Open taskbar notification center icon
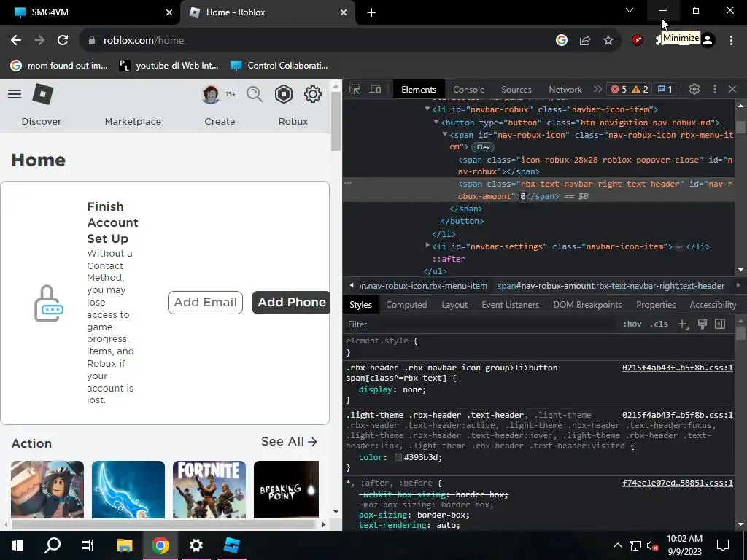This screenshot has width=747, height=560. coord(723,545)
